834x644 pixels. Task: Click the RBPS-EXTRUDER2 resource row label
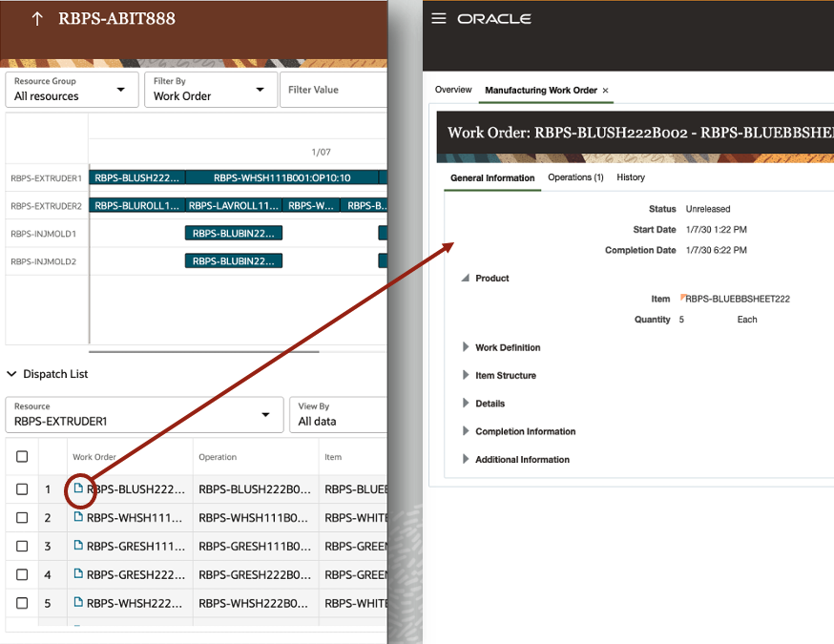click(x=46, y=206)
